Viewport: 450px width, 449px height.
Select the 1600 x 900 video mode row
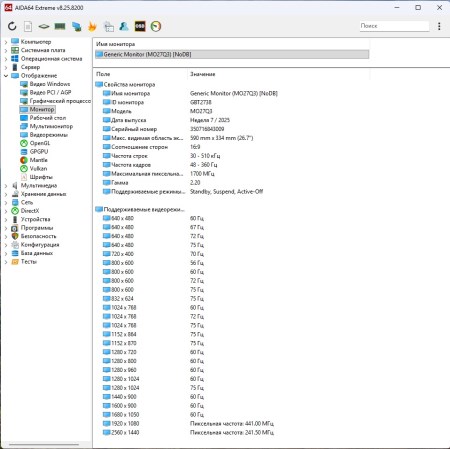[x=231, y=406]
